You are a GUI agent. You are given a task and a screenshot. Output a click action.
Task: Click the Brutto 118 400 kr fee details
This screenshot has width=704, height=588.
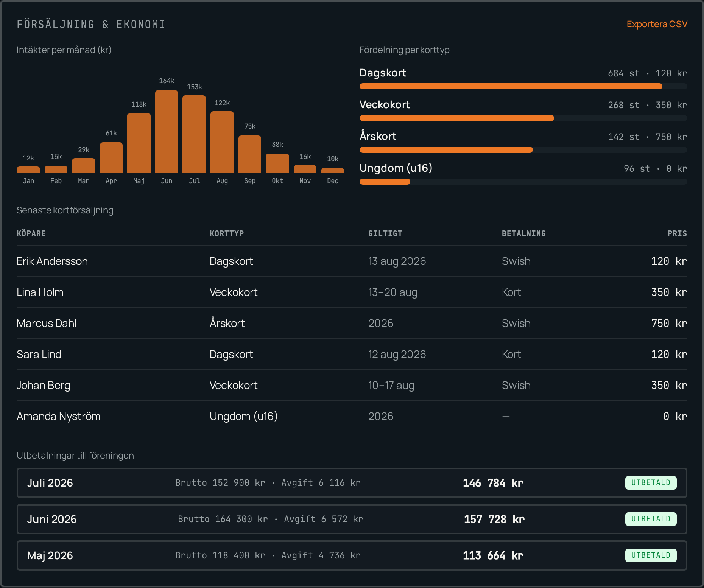[x=268, y=555]
